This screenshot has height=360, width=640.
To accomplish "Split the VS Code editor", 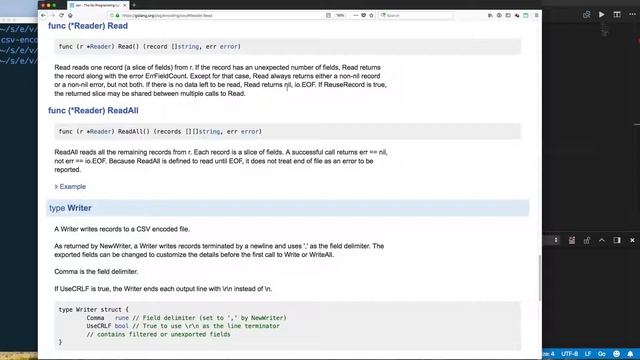I will 617,14.
